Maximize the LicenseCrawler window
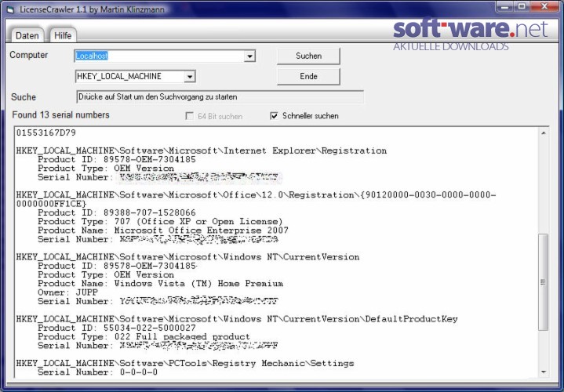 (521, 6)
